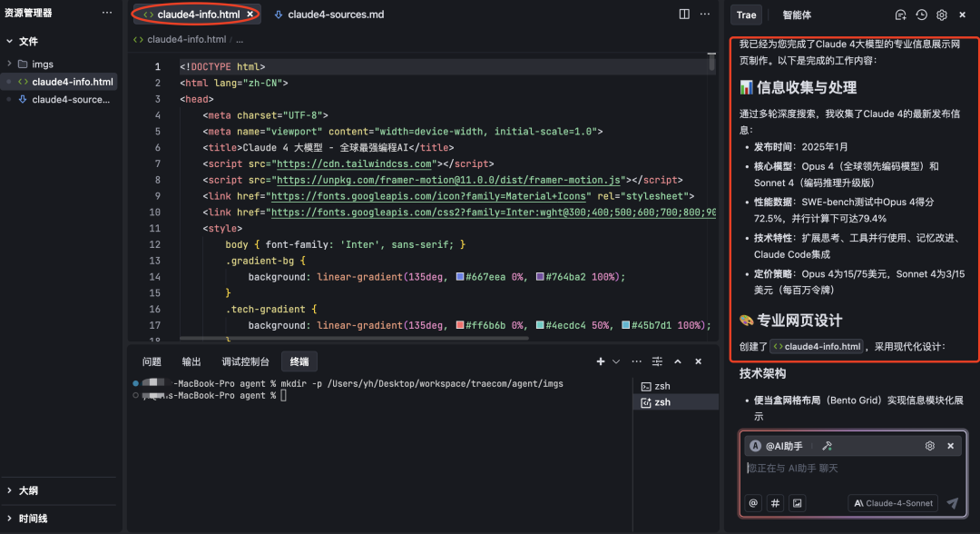
Task: Start a new chat in Trae panel
Action: click(901, 15)
